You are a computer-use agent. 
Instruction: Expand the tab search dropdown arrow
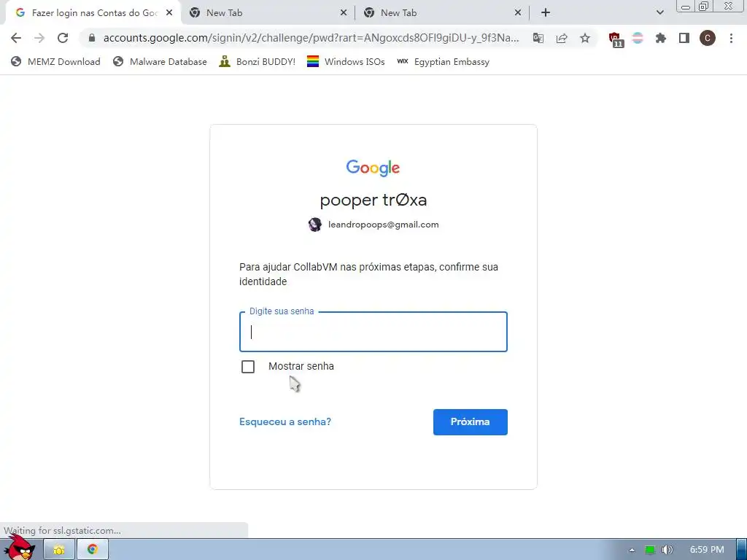click(x=659, y=13)
